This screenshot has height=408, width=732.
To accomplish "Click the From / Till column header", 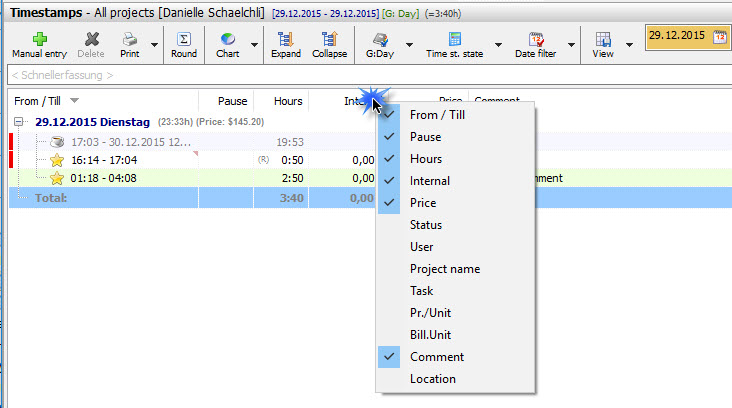I will 40,100.
